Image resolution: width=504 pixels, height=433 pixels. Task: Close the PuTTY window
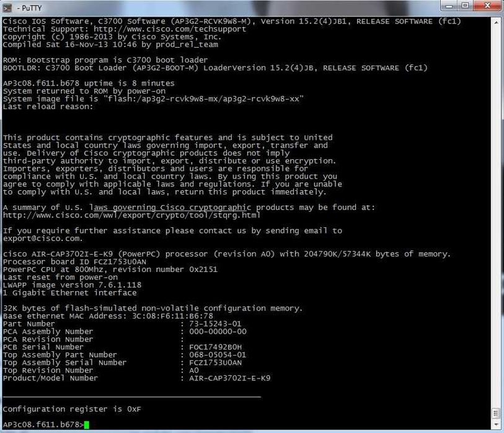(487, 6)
